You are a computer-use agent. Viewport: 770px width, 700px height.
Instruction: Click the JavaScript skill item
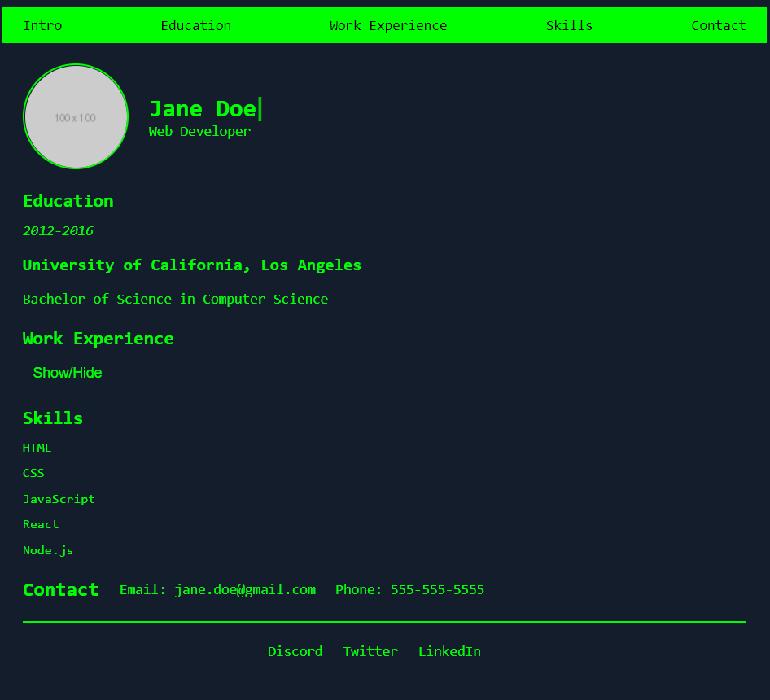[x=59, y=498]
